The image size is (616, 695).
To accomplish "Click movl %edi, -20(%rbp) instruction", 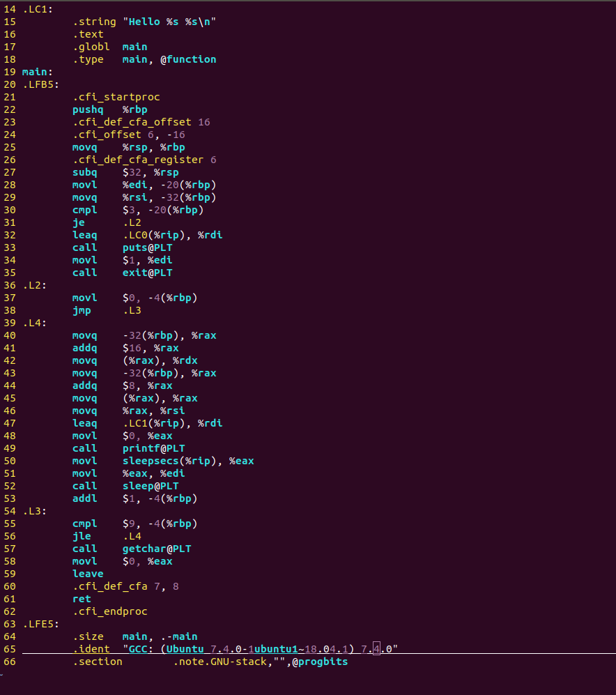I will click(144, 185).
